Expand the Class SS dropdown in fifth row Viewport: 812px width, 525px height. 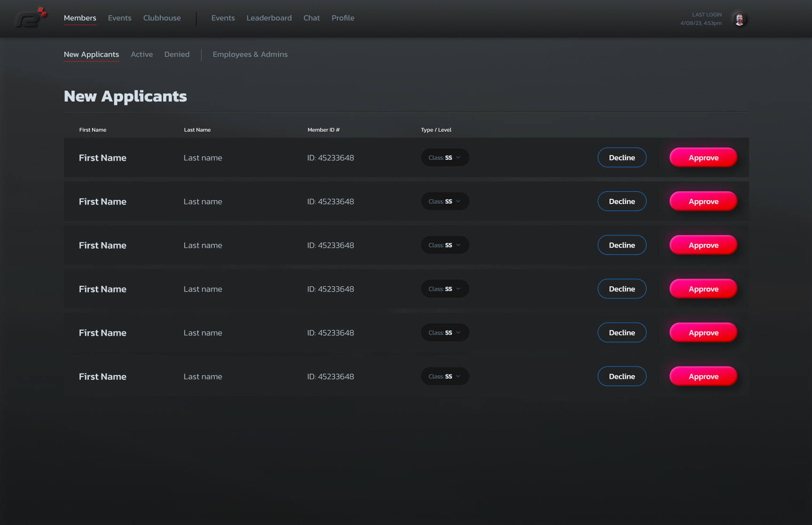[445, 332]
